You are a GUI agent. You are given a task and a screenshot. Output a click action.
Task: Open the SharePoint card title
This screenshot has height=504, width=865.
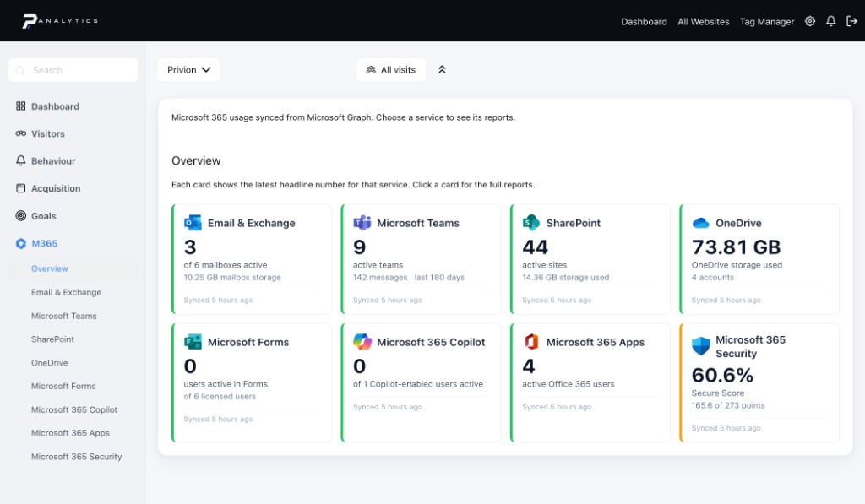[574, 223]
